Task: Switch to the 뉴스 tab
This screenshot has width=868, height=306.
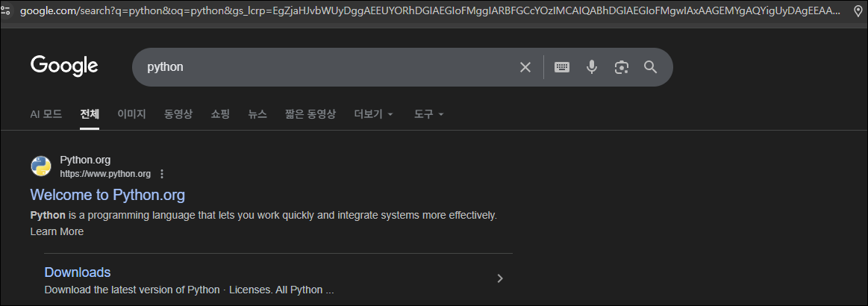Action: point(257,114)
